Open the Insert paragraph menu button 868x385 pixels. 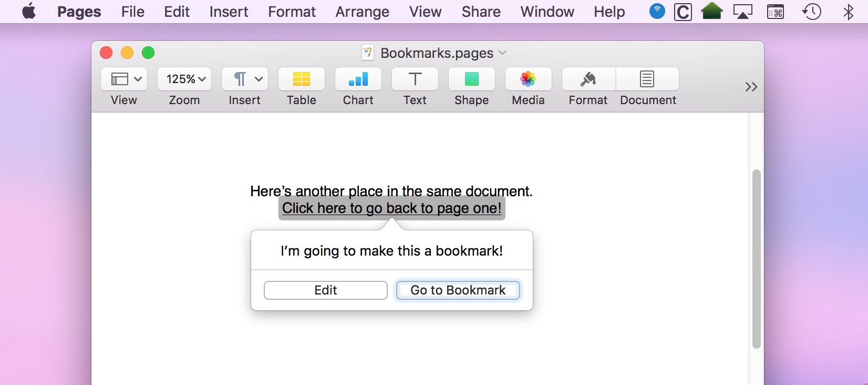click(x=245, y=79)
